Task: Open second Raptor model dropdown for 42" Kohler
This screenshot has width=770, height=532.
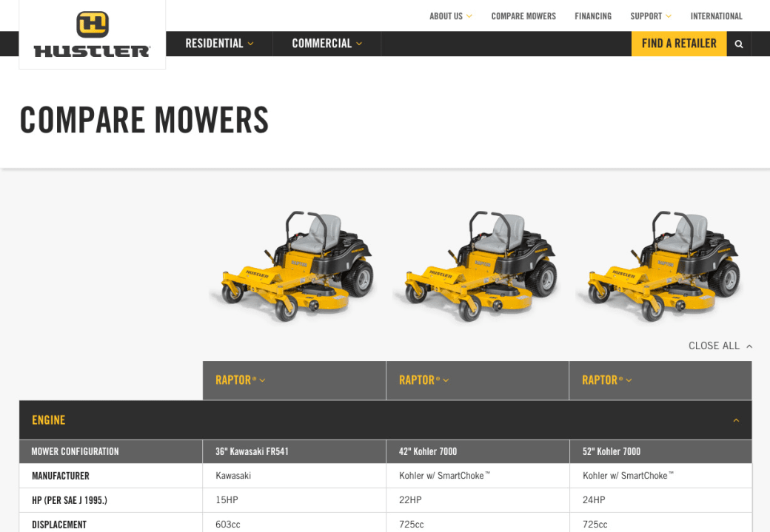Action: click(423, 380)
